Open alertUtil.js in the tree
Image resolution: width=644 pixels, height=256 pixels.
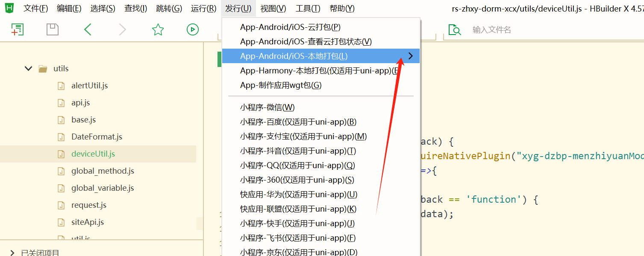90,86
